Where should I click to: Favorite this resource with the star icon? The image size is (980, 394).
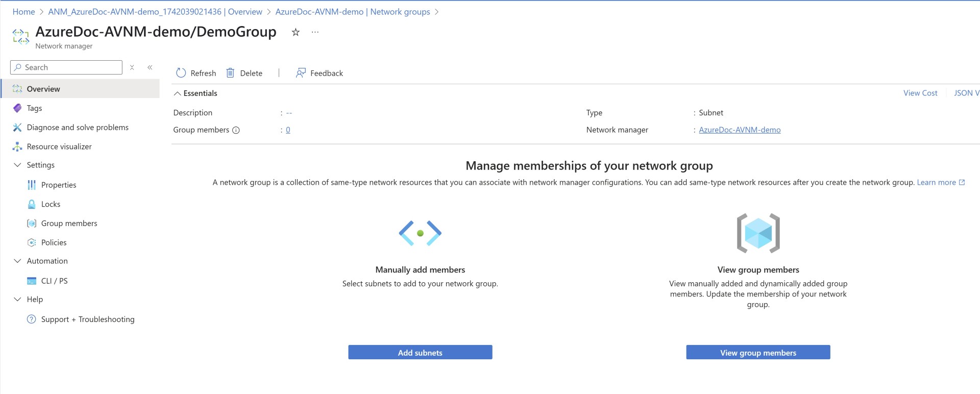(296, 32)
